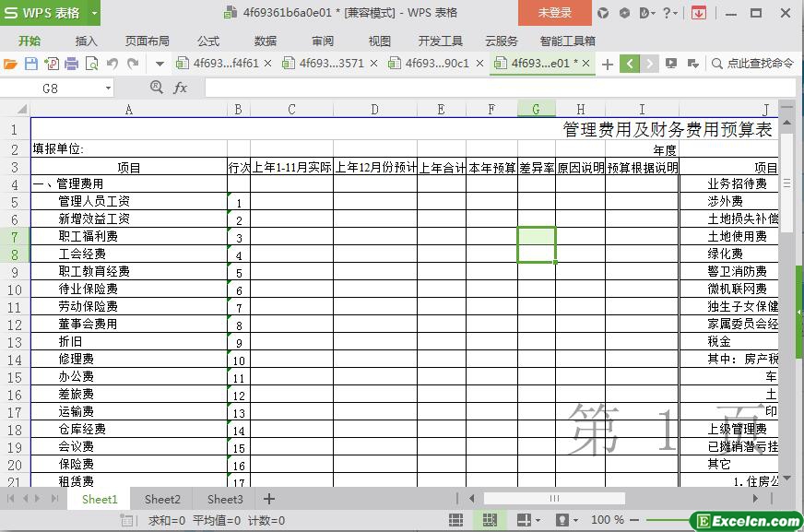Close the 4f693...3571 document tab
The image size is (804, 532).
tap(373, 64)
